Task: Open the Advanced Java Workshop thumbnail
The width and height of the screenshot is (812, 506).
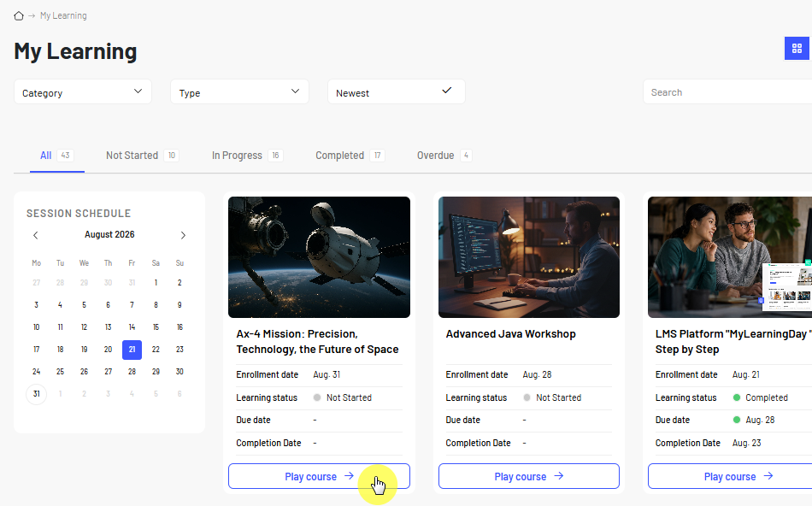Action: point(529,257)
